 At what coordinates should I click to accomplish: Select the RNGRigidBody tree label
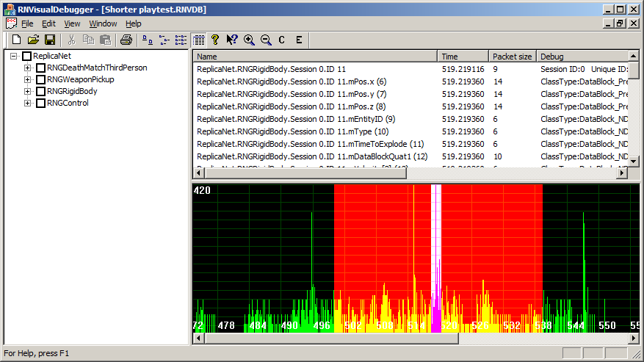[72, 91]
